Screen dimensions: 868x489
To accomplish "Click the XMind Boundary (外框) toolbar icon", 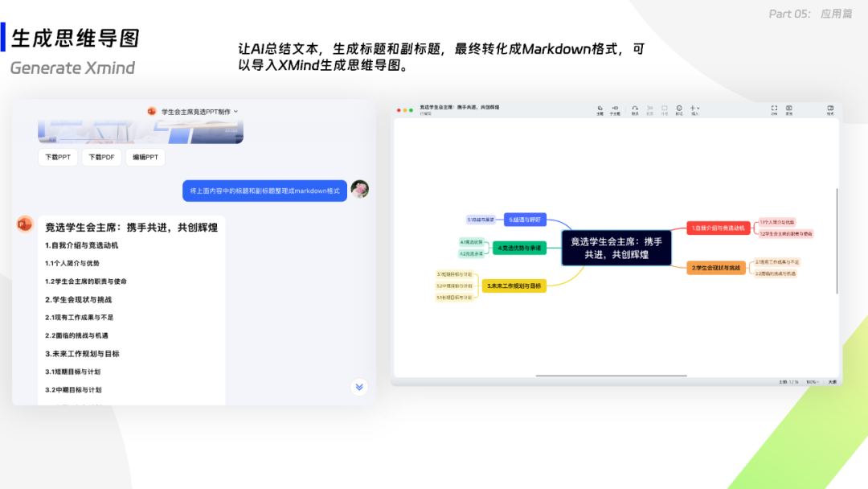I will point(665,109).
